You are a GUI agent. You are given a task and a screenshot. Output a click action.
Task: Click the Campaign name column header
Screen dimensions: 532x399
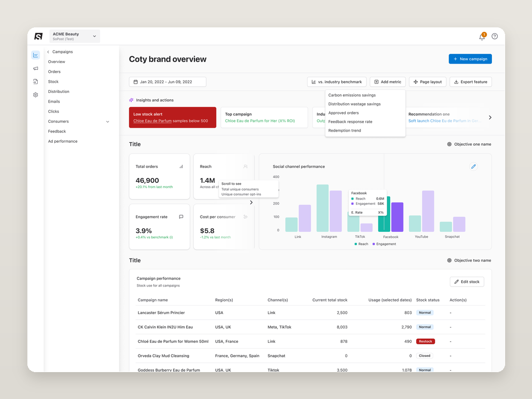pyautogui.click(x=153, y=300)
